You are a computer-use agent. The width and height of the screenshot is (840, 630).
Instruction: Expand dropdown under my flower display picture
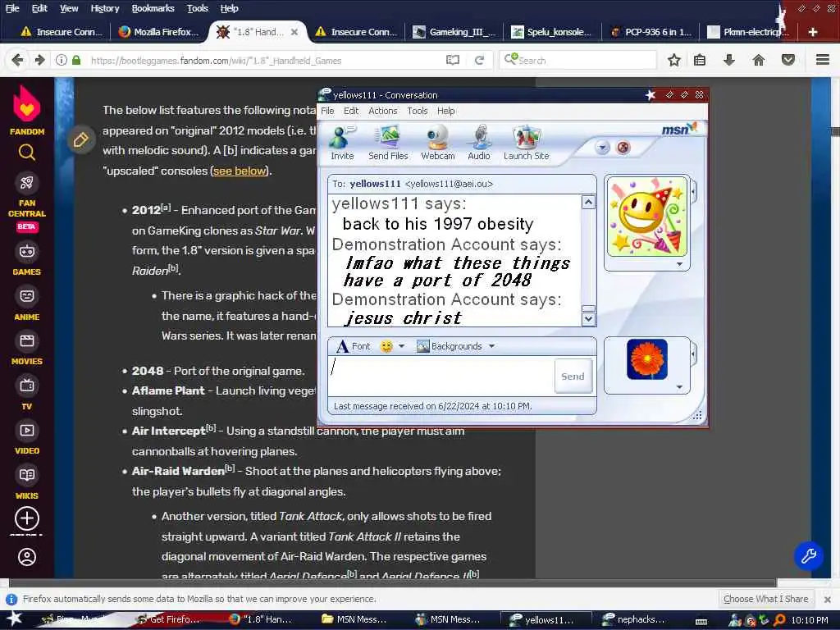click(679, 387)
